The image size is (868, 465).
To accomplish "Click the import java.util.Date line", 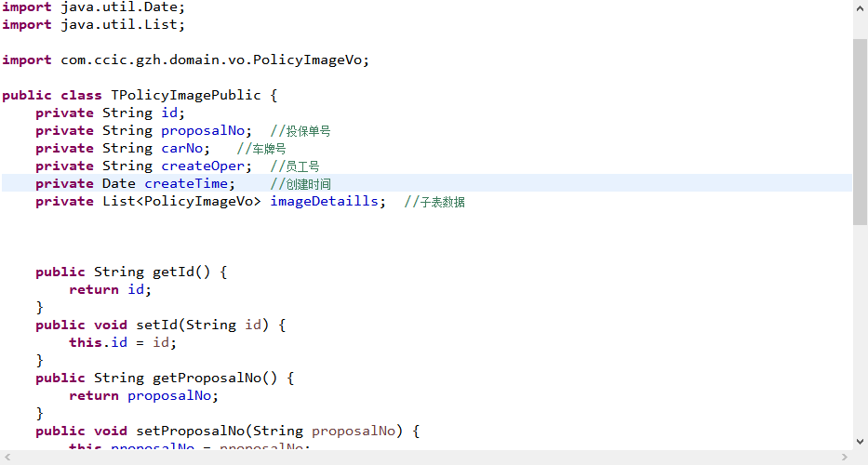I will (x=94, y=7).
